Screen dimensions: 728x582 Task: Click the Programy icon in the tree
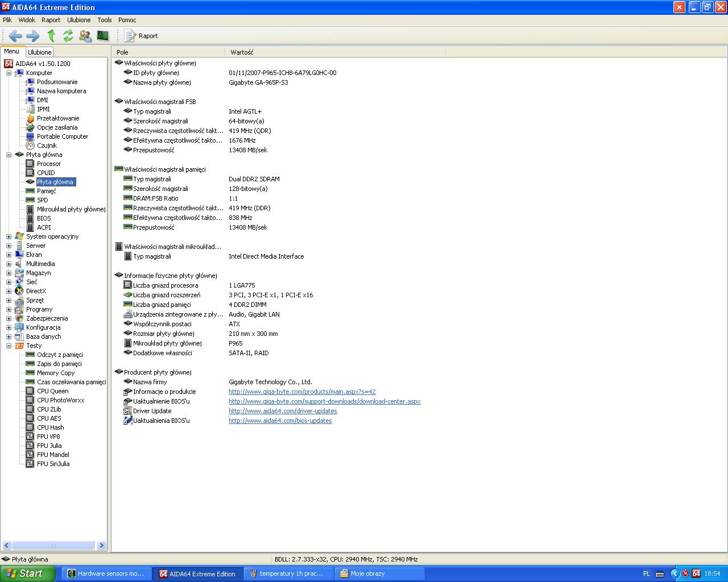19,309
